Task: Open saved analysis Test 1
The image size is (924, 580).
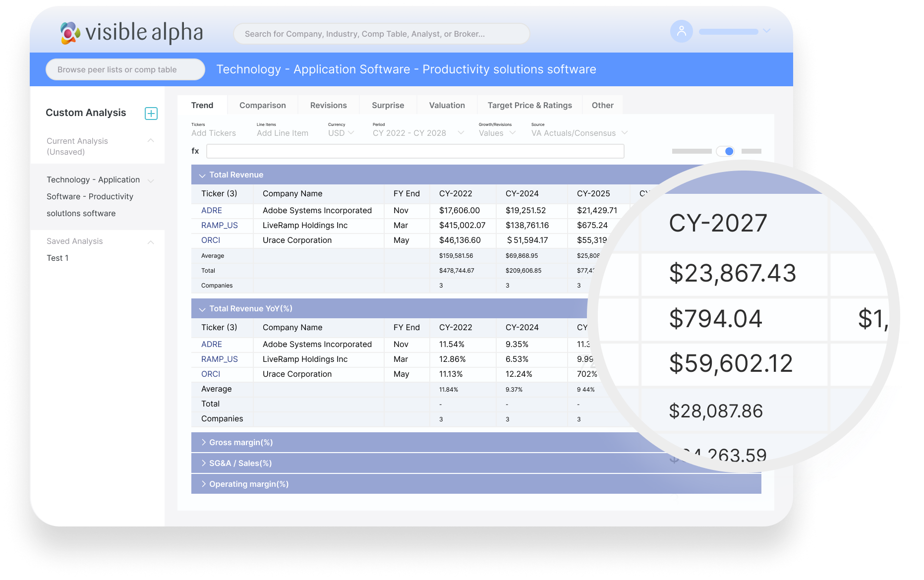Action: click(x=58, y=258)
